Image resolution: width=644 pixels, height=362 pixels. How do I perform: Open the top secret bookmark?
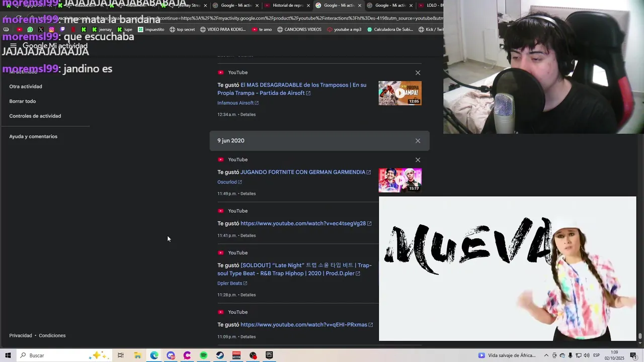point(182,29)
